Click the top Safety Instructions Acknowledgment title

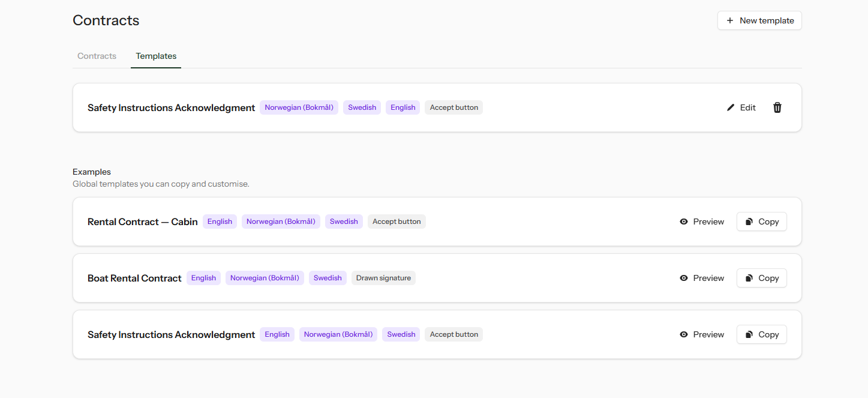[171, 107]
